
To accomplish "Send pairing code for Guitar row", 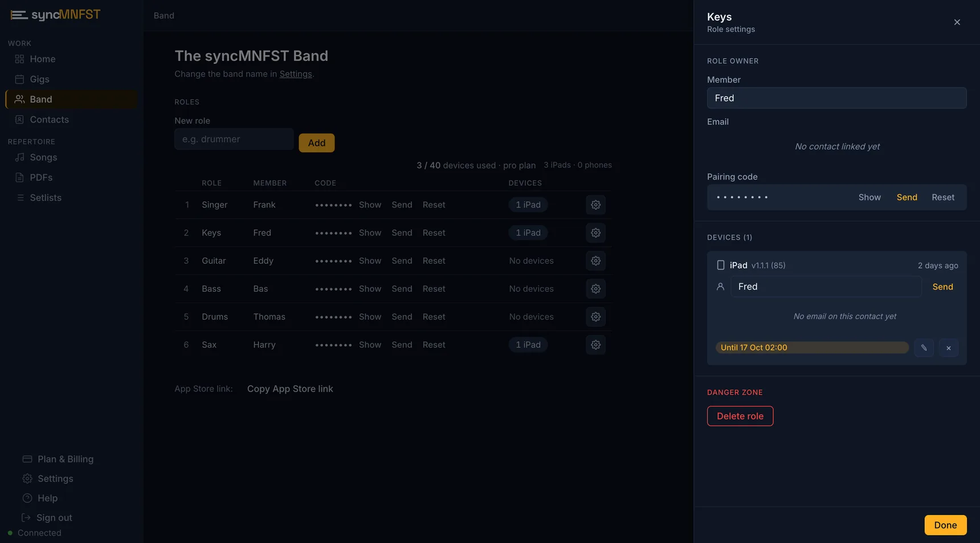I will (x=402, y=260).
